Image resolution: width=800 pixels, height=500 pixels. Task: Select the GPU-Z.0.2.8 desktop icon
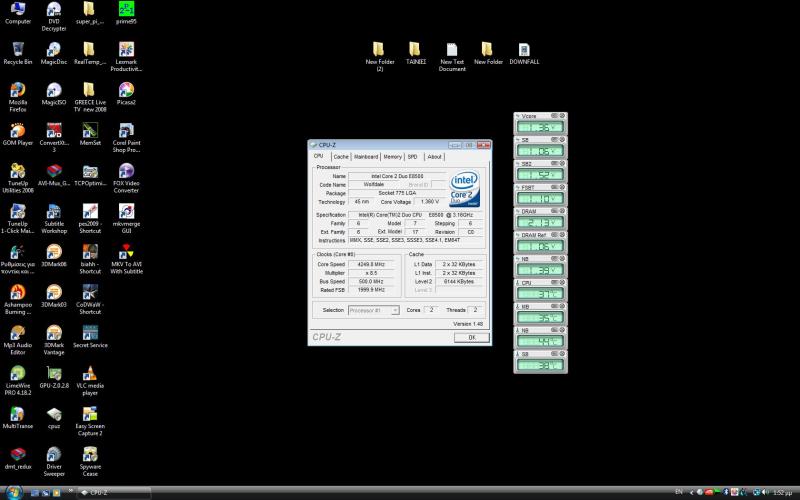tap(54, 377)
